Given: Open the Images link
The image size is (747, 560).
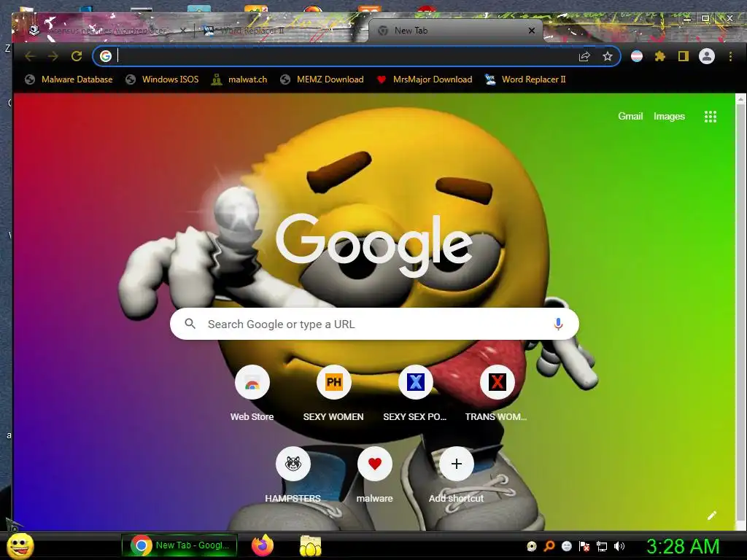Looking at the screenshot, I should tap(669, 116).
